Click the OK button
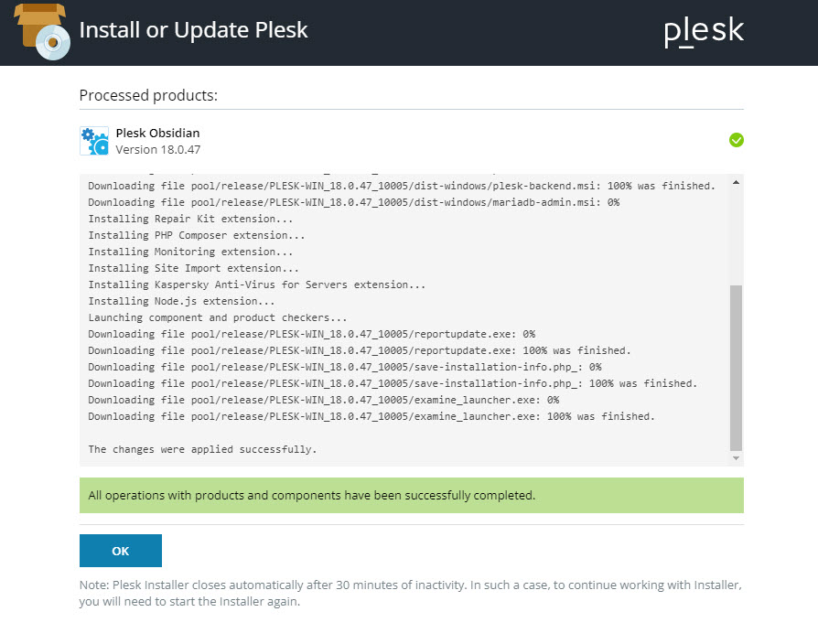Screen dimensions: 818x644 pos(121,550)
